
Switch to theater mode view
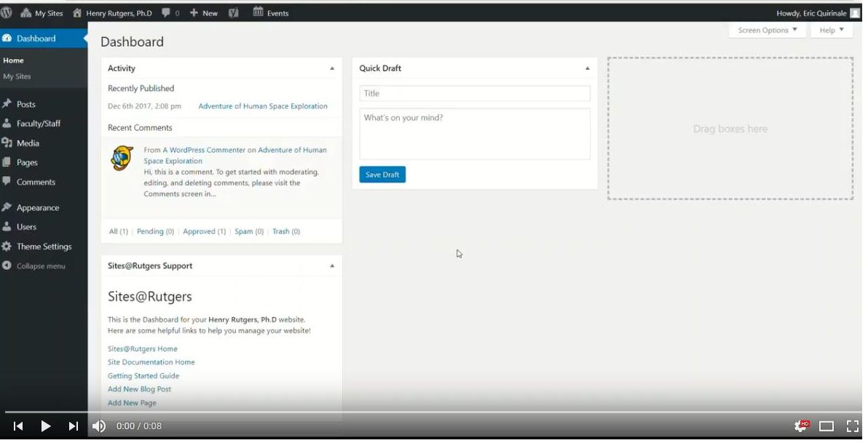pyautogui.click(x=826, y=426)
